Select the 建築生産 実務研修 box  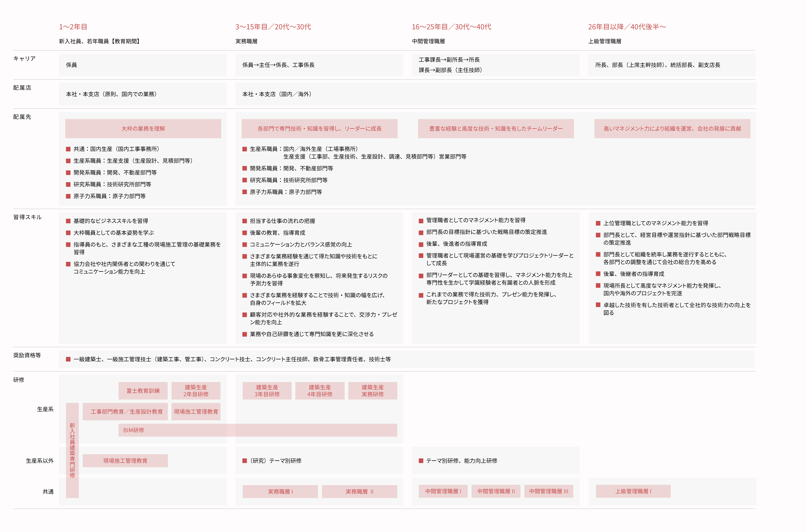click(372, 391)
